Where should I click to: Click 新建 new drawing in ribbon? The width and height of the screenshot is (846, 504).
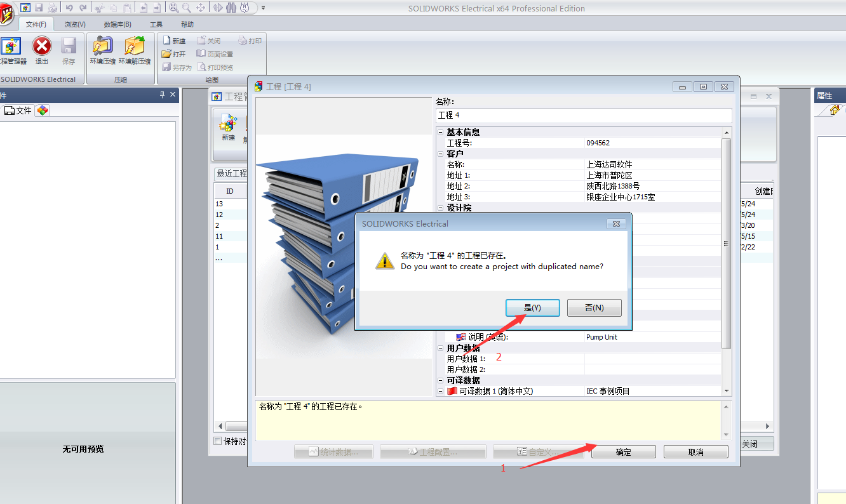(x=174, y=41)
